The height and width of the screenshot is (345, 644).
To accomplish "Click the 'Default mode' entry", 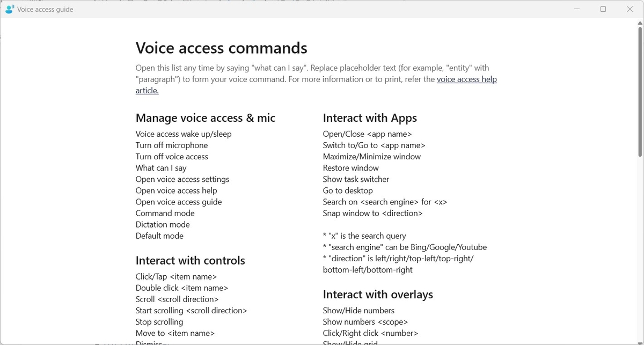I will tap(159, 236).
